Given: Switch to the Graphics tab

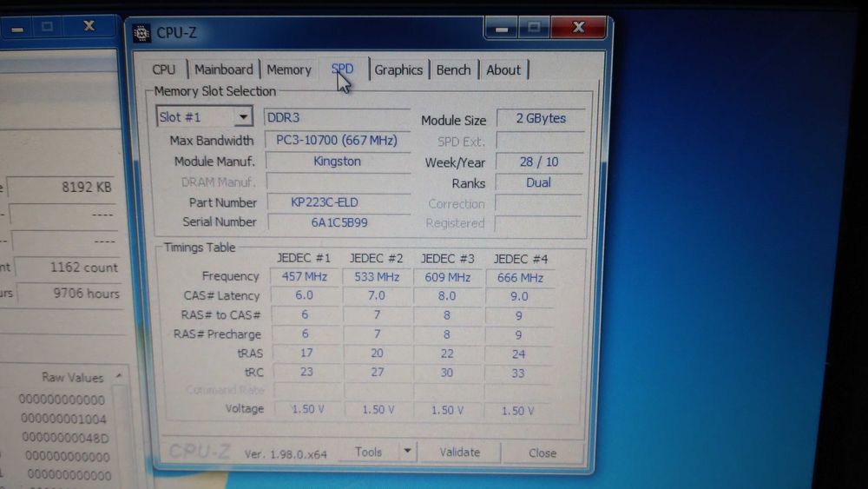Looking at the screenshot, I should [398, 69].
